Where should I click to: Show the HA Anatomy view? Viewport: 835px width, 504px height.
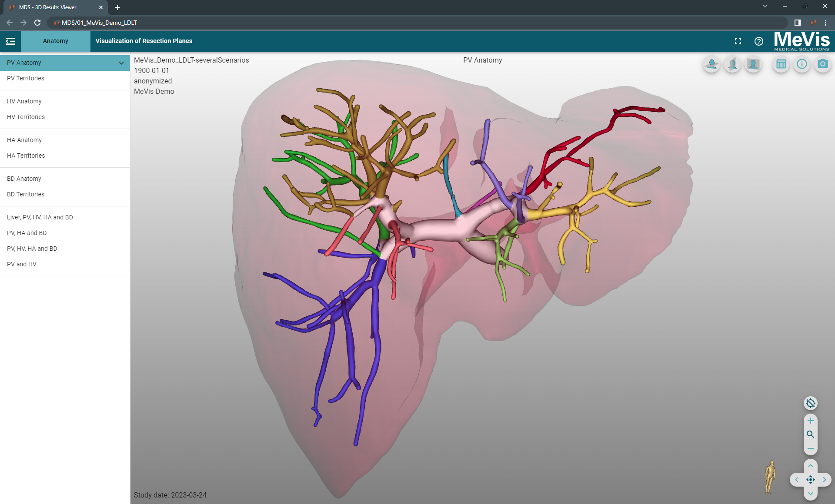coord(65,140)
